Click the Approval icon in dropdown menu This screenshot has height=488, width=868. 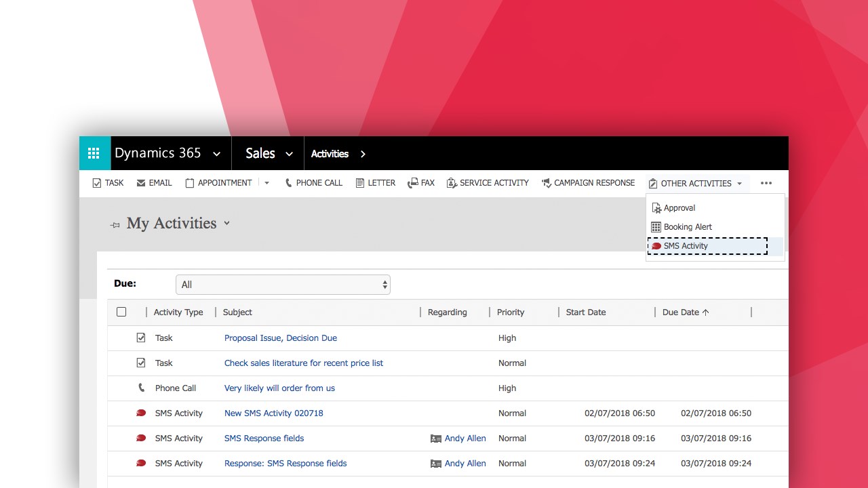pyautogui.click(x=656, y=208)
